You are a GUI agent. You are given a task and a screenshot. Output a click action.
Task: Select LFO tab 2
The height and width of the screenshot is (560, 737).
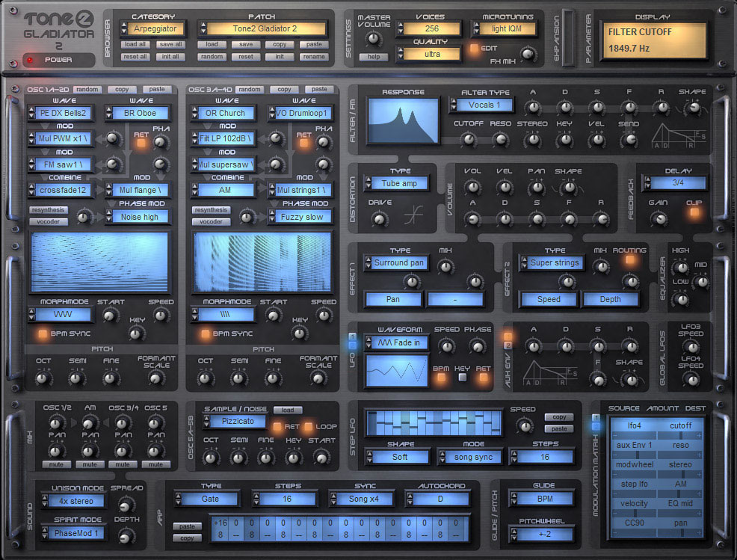coord(352,345)
